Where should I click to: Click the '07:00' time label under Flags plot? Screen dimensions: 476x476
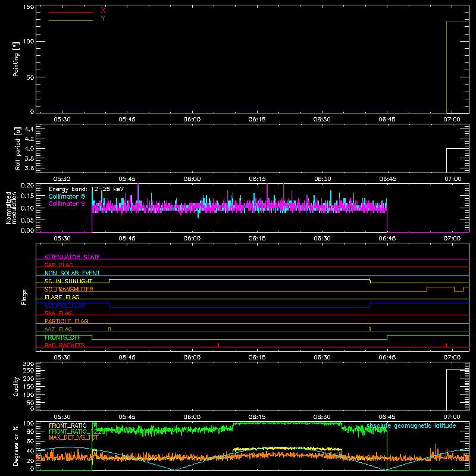(x=452, y=358)
